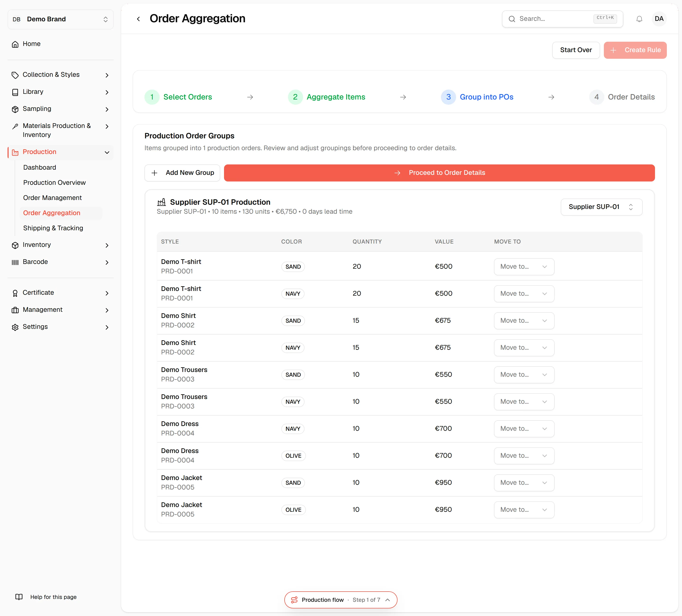Viewport: 682px width, 616px height.
Task: Open Move to dropdown for Demo Shirt SAND
Action: point(524,321)
